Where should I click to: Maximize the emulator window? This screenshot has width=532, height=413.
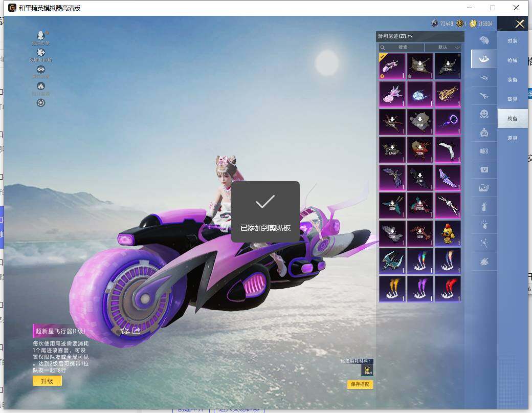tap(493, 8)
